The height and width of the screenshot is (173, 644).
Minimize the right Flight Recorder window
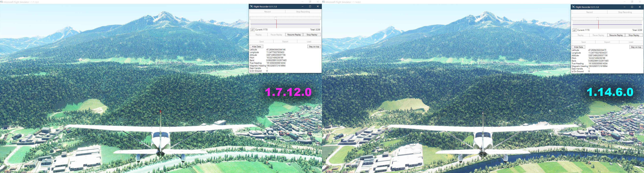624,7
